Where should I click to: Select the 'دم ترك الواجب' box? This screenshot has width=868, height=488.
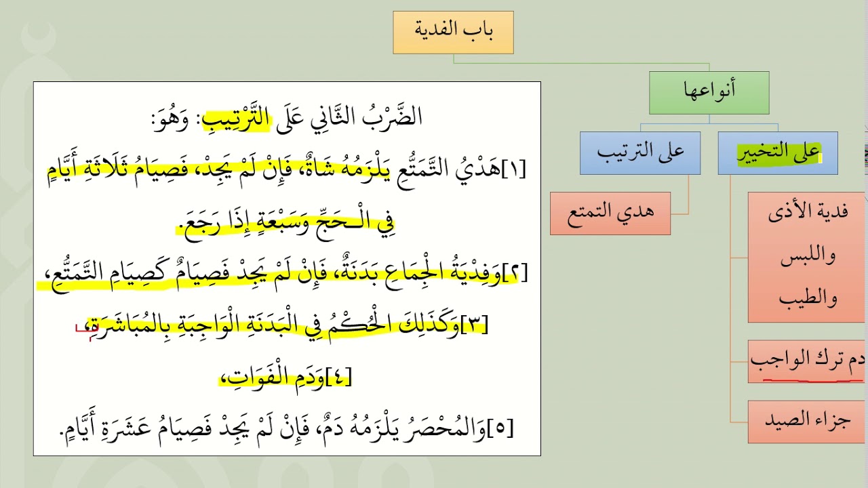[x=808, y=362]
